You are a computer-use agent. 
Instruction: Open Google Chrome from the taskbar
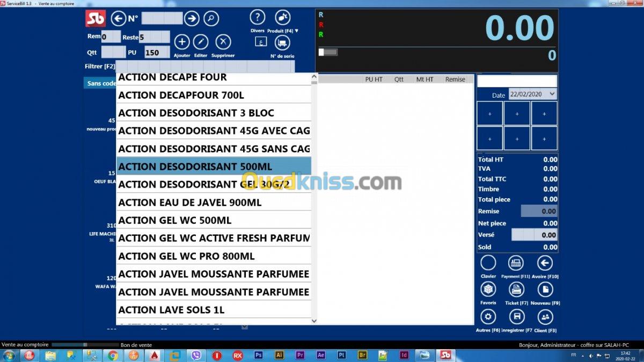point(113,355)
